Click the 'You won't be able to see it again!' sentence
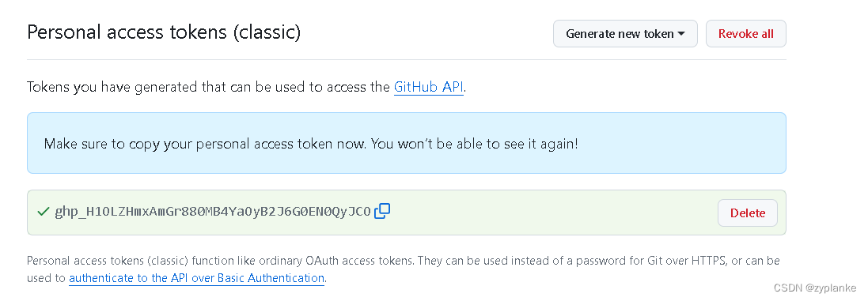 tap(475, 144)
